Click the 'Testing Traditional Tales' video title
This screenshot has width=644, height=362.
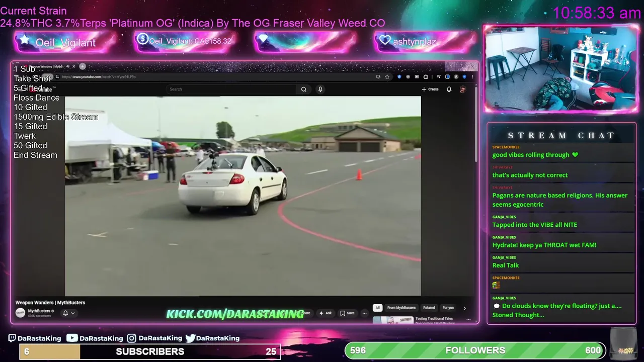click(434, 319)
